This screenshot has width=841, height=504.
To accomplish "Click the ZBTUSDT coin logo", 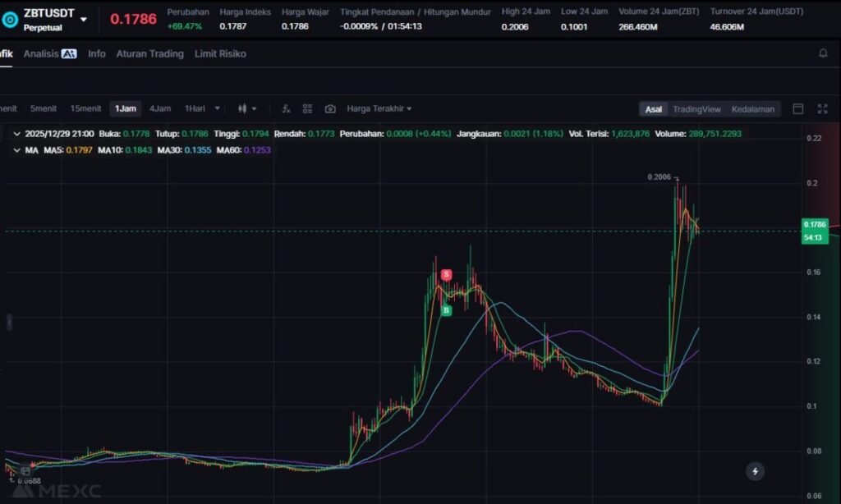I will pos(11,20).
